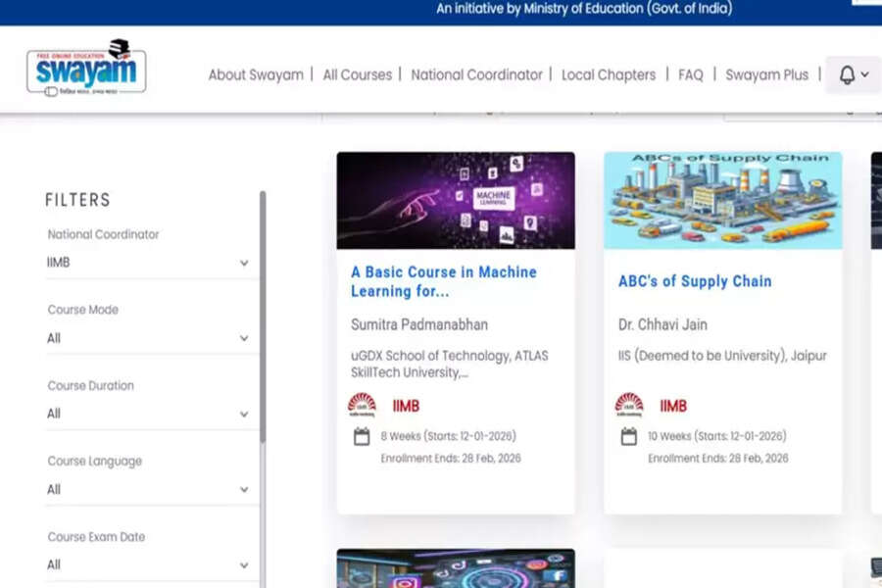Image resolution: width=882 pixels, height=588 pixels.
Task: Expand the Course Duration filter
Action: click(x=148, y=414)
